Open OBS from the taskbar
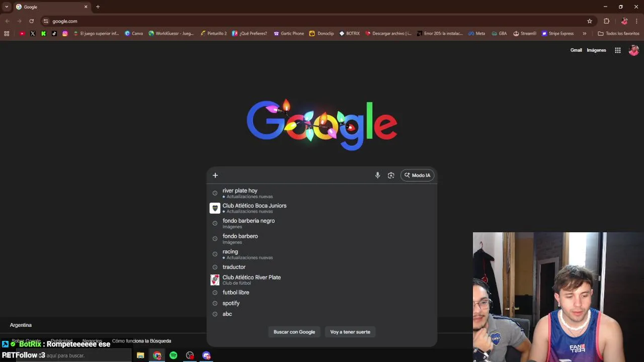 (190, 355)
